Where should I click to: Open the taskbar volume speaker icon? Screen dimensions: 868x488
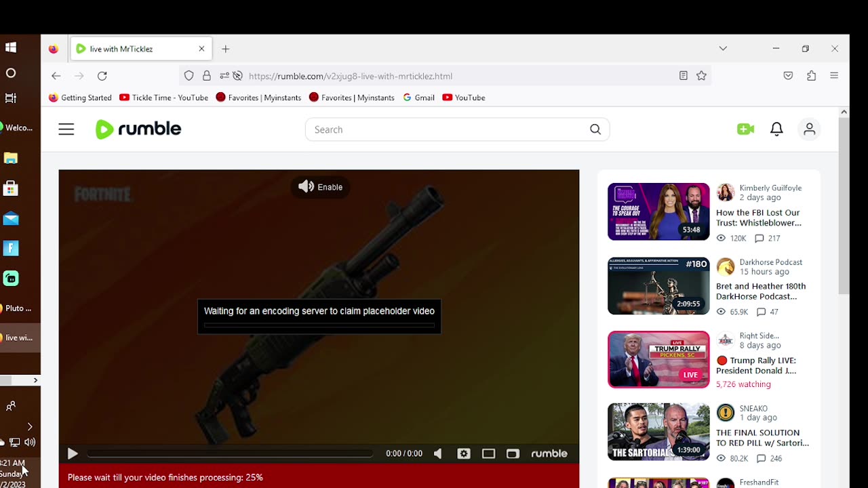29,443
